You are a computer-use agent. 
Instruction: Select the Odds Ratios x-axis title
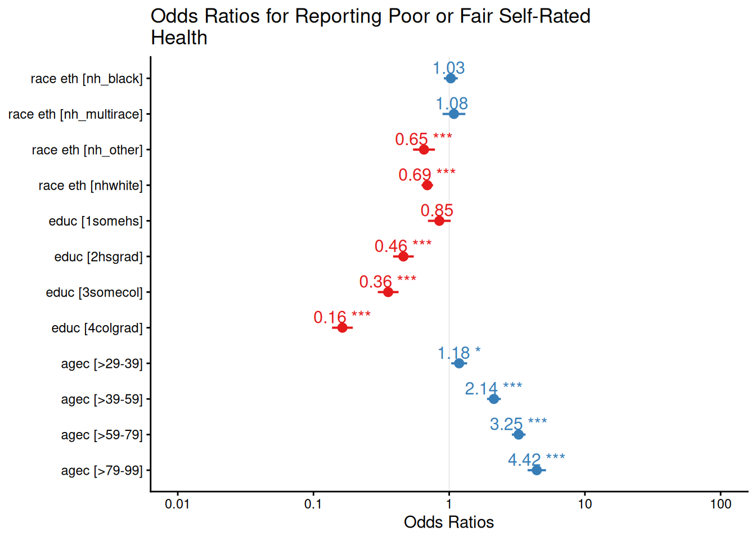[x=449, y=522]
